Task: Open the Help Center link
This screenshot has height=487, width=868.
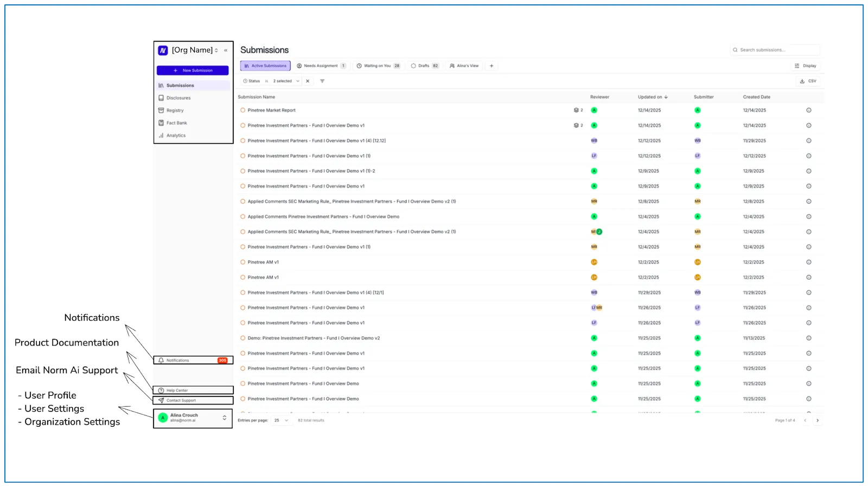Action: click(193, 390)
